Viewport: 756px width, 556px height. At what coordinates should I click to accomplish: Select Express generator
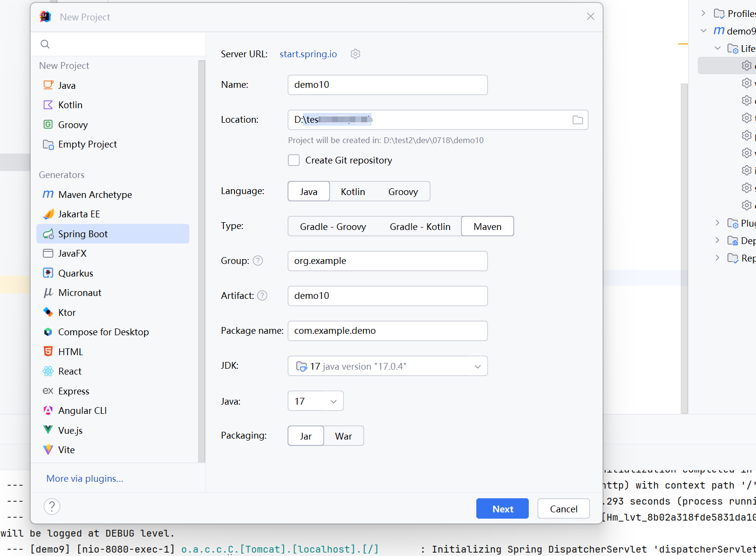click(113, 391)
